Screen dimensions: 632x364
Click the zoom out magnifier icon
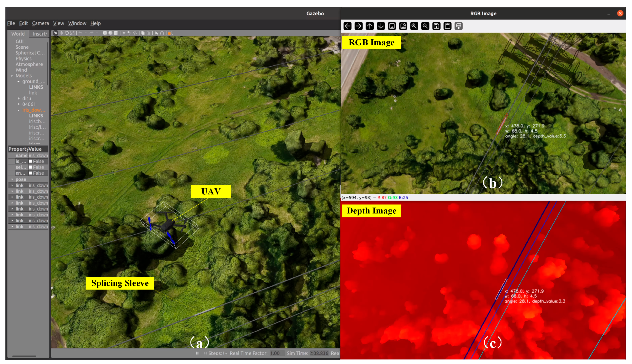click(425, 26)
